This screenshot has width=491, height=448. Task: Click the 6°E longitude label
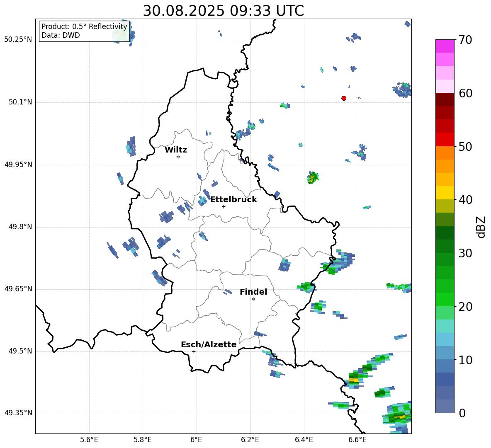click(196, 440)
